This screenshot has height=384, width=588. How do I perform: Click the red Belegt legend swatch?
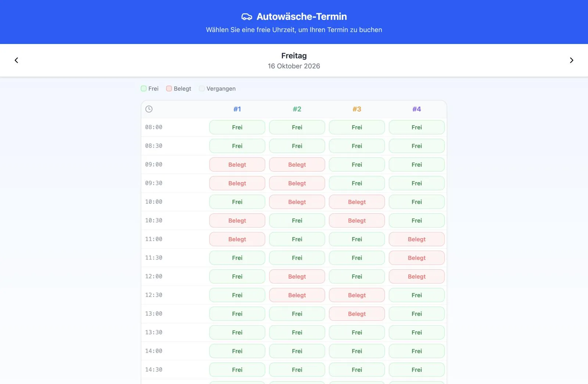pos(169,88)
